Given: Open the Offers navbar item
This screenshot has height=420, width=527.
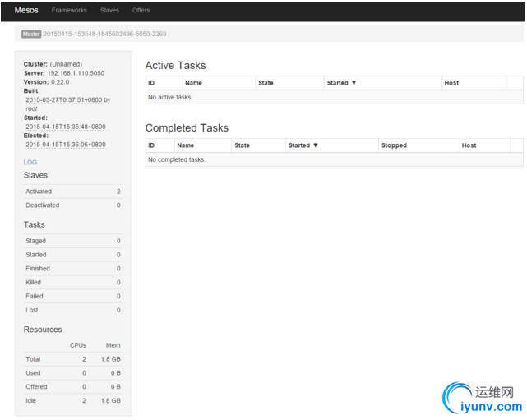Looking at the screenshot, I should (x=141, y=10).
